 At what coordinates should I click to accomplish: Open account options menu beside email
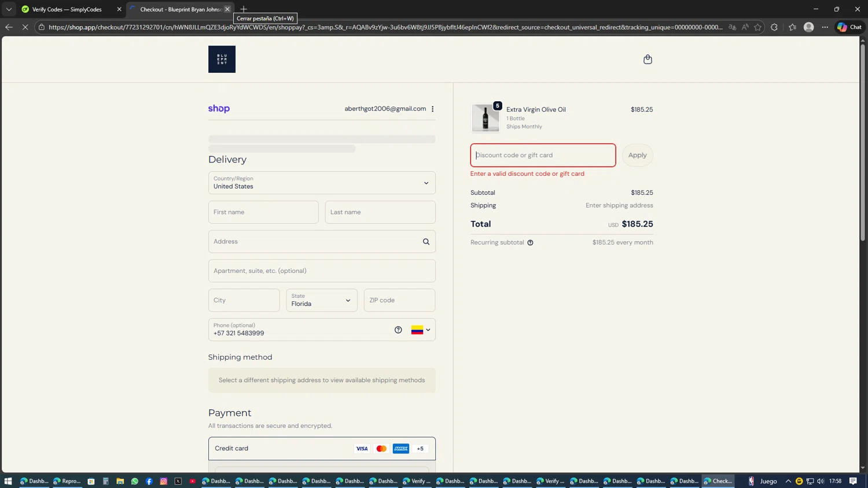click(x=432, y=109)
